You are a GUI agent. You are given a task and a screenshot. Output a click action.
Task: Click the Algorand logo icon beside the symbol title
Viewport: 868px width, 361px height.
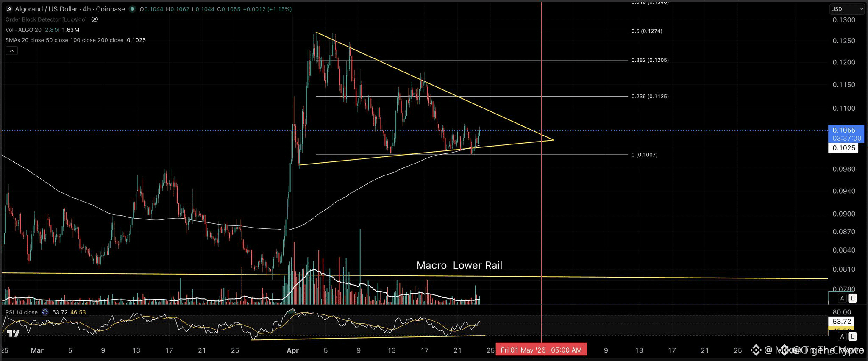(x=9, y=9)
